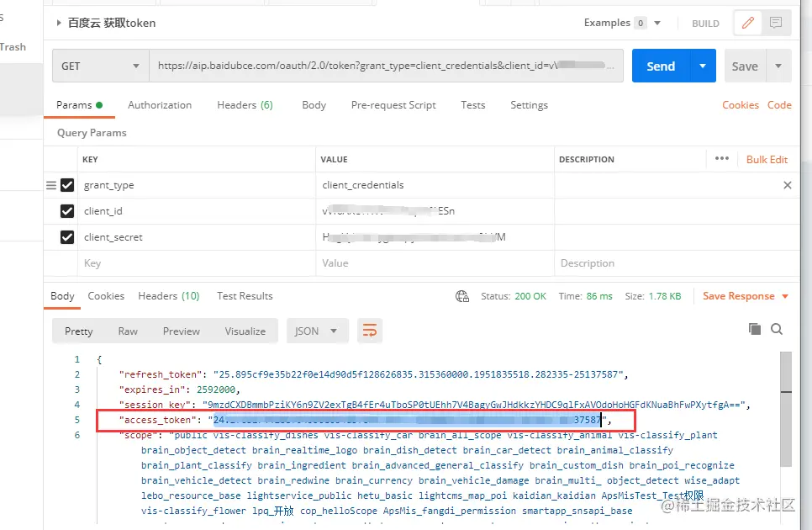Select the response Body tab
This screenshot has height=530, width=812.
(62, 296)
